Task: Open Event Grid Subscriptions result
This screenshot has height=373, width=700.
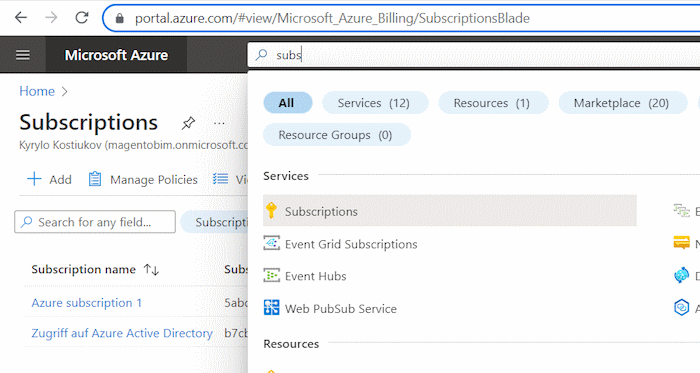Action: 351,244
